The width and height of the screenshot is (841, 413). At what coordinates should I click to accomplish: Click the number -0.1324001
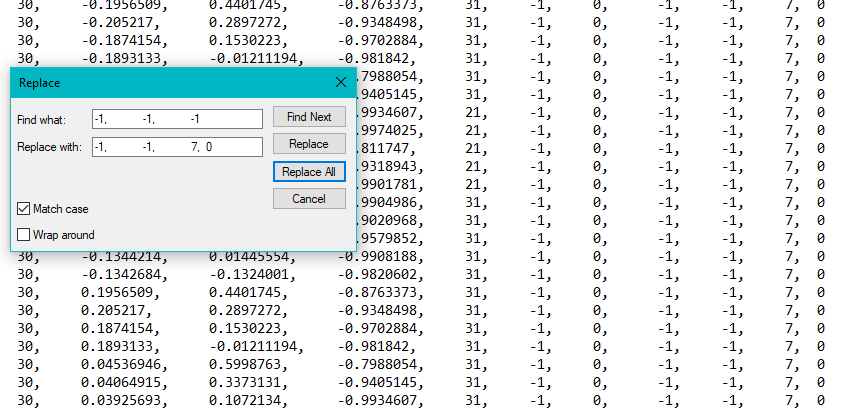[249, 275]
